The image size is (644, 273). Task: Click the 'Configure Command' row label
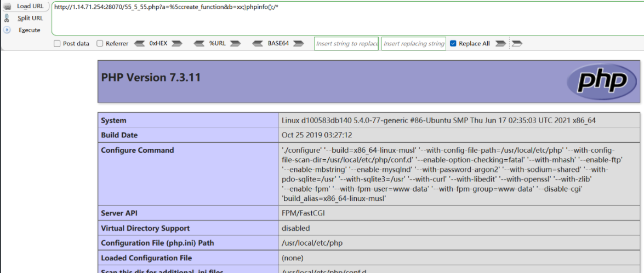(x=138, y=150)
